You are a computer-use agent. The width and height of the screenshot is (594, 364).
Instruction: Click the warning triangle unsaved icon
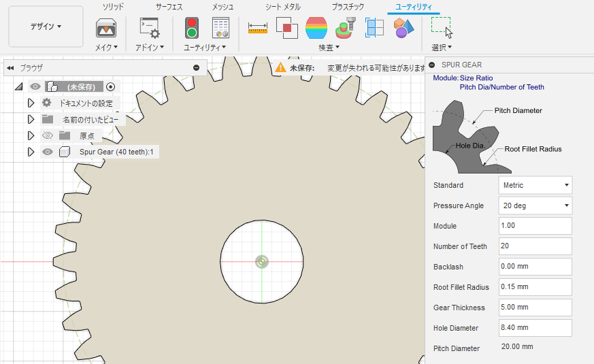[280, 67]
